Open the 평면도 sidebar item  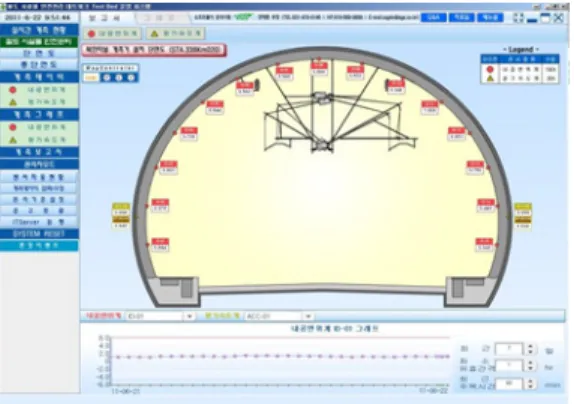click(x=39, y=54)
